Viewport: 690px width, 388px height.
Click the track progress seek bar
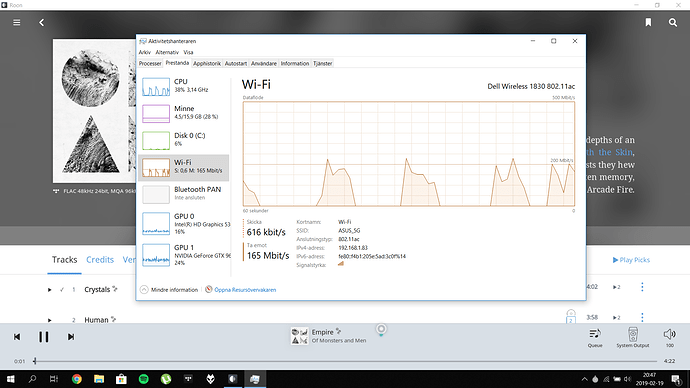click(345, 361)
